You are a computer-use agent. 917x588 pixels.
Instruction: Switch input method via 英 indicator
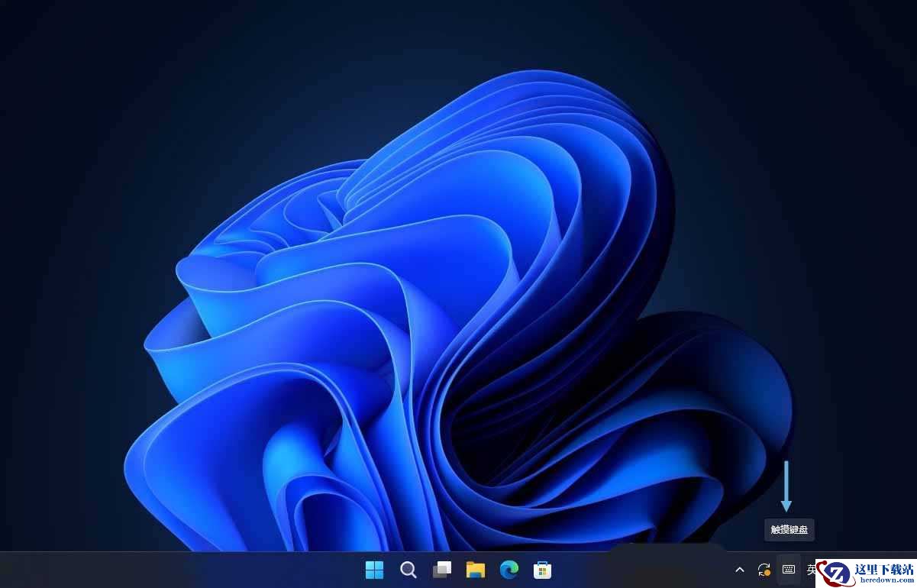(x=811, y=570)
